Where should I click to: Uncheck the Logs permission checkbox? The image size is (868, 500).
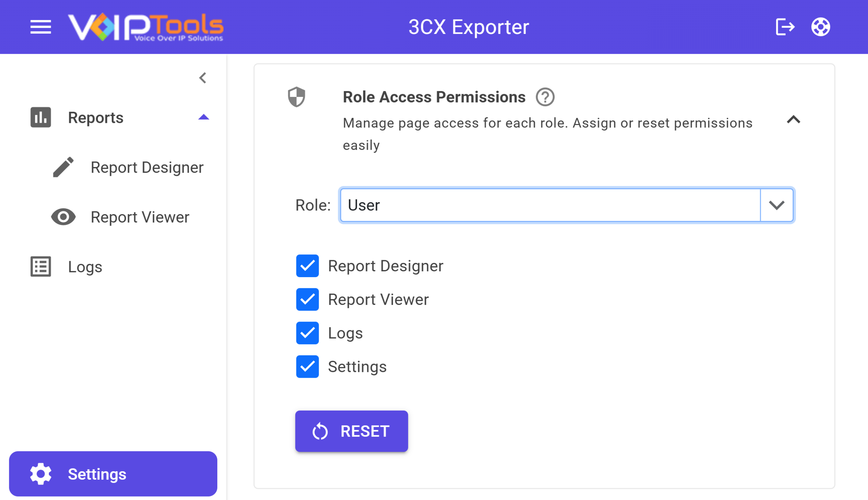pyautogui.click(x=307, y=333)
